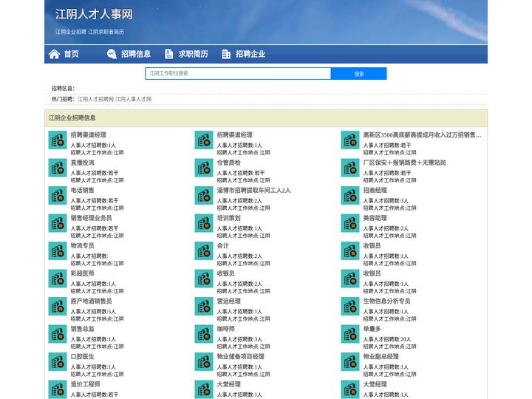Open the 会计 job posting
The height and width of the screenshot is (399, 532).
(223, 245)
